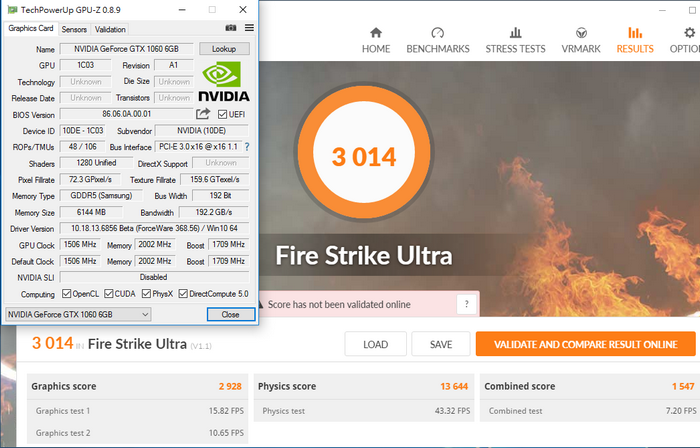Toggle the PhysX checkbox
The height and width of the screenshot is (448, 700).
[x=145, y=294]
